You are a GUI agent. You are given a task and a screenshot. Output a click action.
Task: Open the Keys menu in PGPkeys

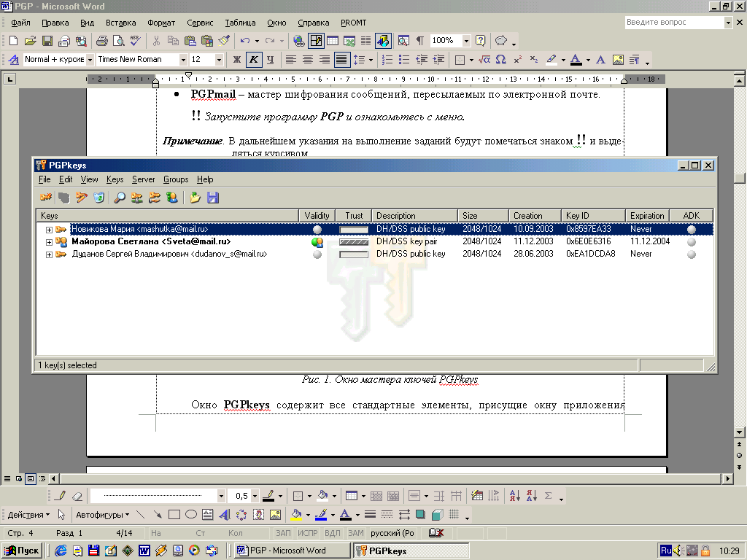click(x=115, y=179)
